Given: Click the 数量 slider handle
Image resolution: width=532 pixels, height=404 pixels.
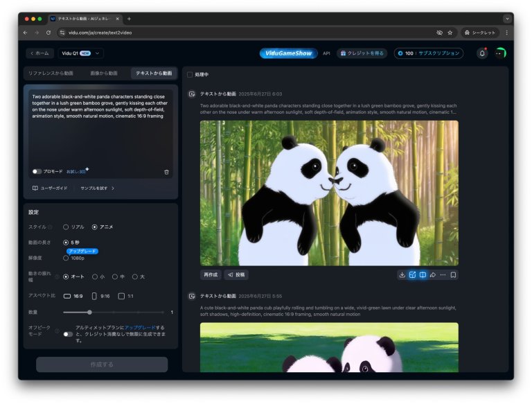Looking at the screenshot, I should (89, 312).
